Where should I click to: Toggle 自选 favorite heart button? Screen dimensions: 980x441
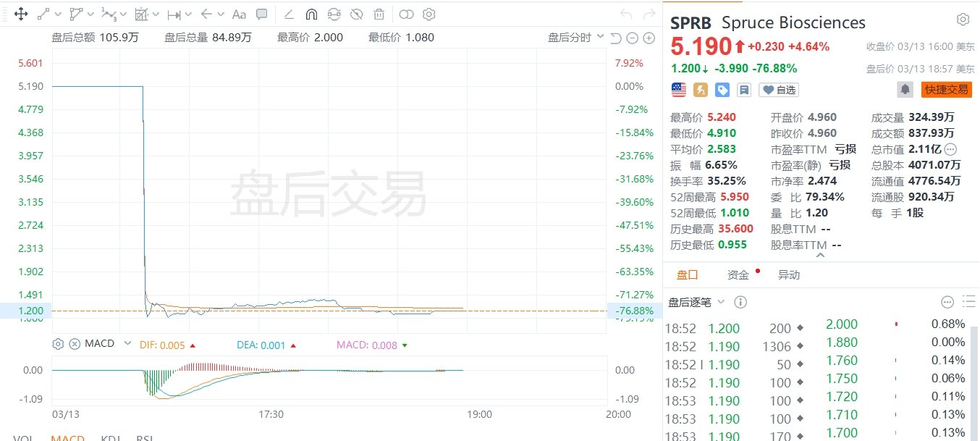click(778, 90)
